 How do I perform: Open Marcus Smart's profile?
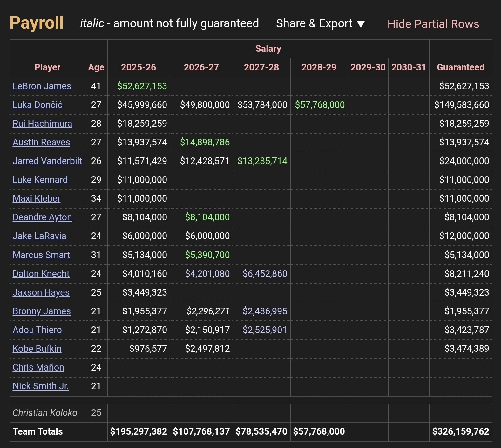(x=41, y=255)
